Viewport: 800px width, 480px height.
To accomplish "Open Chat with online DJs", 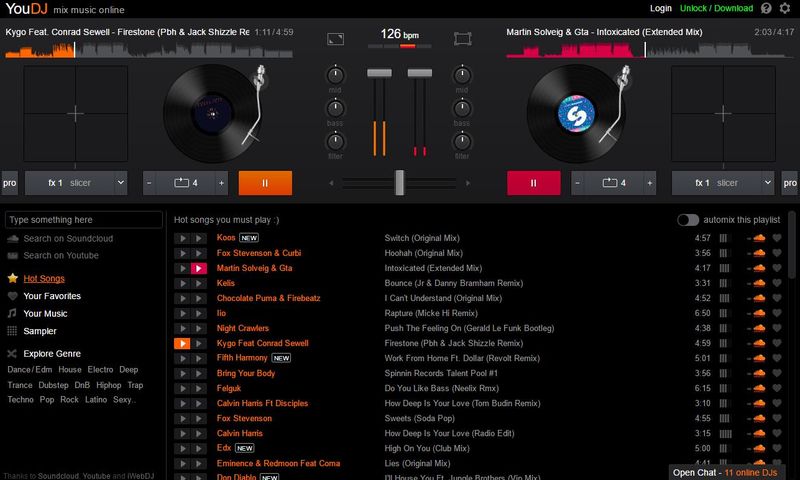I will point(725,472).
